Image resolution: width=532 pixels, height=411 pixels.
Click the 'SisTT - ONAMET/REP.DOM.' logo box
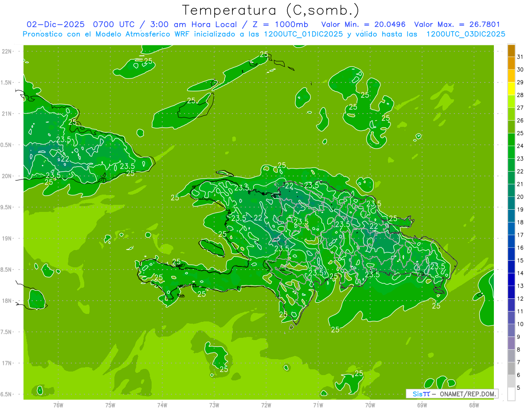pos(452,394)
